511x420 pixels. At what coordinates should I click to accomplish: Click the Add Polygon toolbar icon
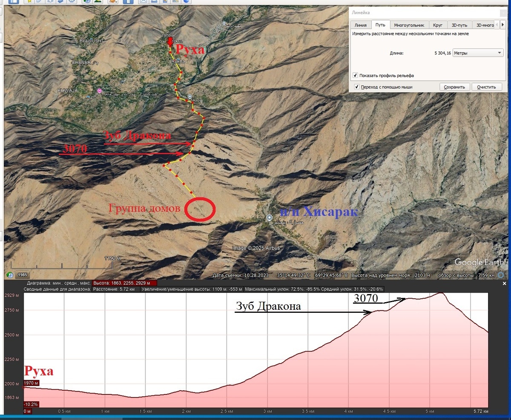pos(40,2)
